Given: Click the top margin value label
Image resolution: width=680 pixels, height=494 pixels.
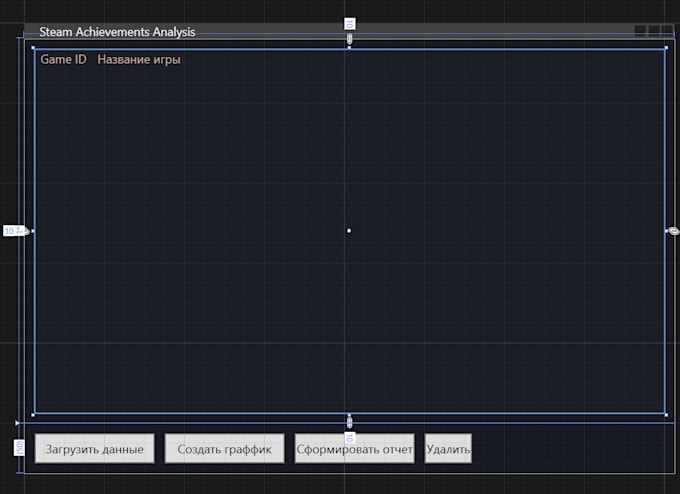Looking at the screenshot, I should [x=349, y=23].
